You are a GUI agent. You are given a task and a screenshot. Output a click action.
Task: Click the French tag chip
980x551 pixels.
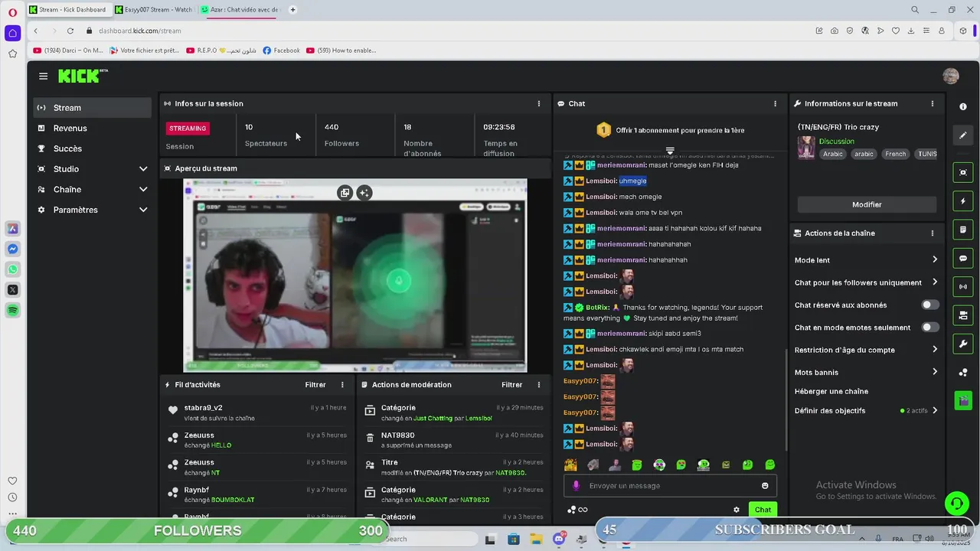pos(895,154)
